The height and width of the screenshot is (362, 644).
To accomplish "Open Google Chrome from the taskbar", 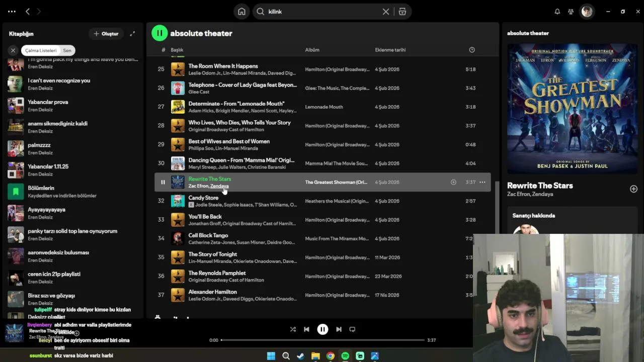I will 330,356.
